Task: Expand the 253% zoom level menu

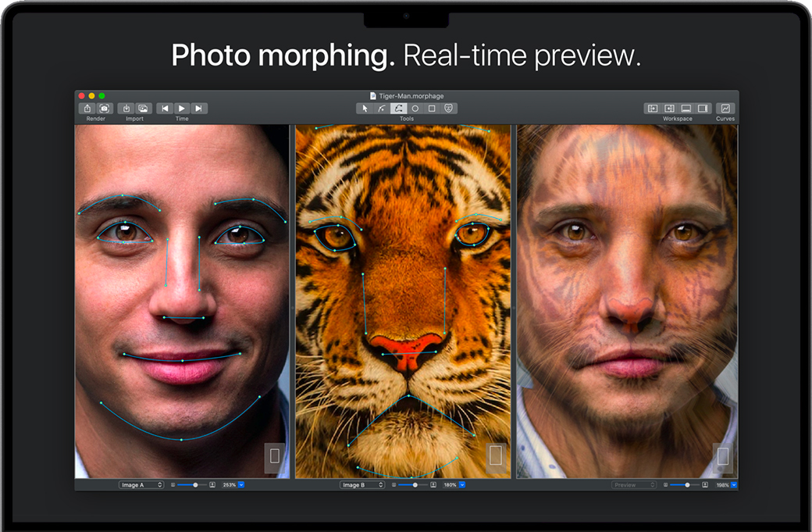Action: 241,485
